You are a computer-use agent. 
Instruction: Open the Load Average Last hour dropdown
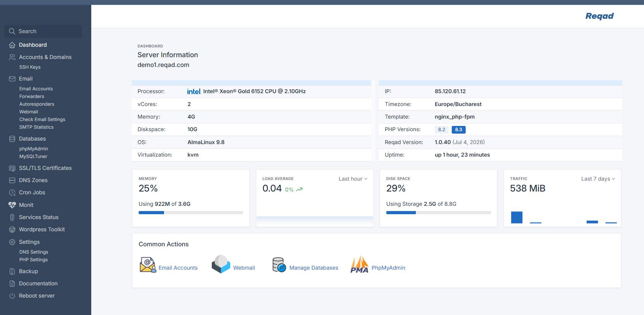[x=353, y=179]
